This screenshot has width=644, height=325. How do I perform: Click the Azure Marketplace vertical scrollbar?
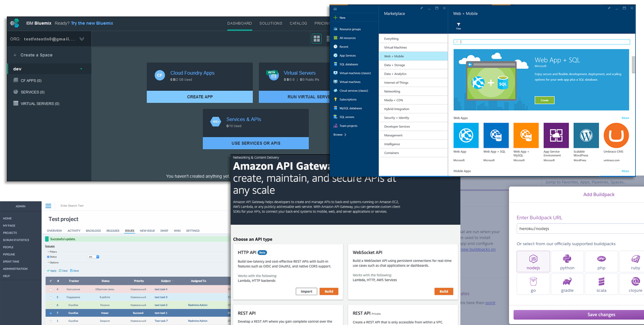coord(633,65)
